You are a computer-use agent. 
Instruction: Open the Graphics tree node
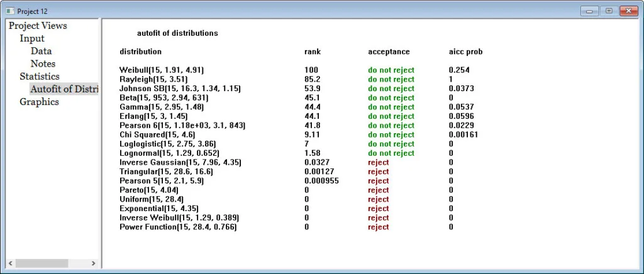(x=39, y=102)
